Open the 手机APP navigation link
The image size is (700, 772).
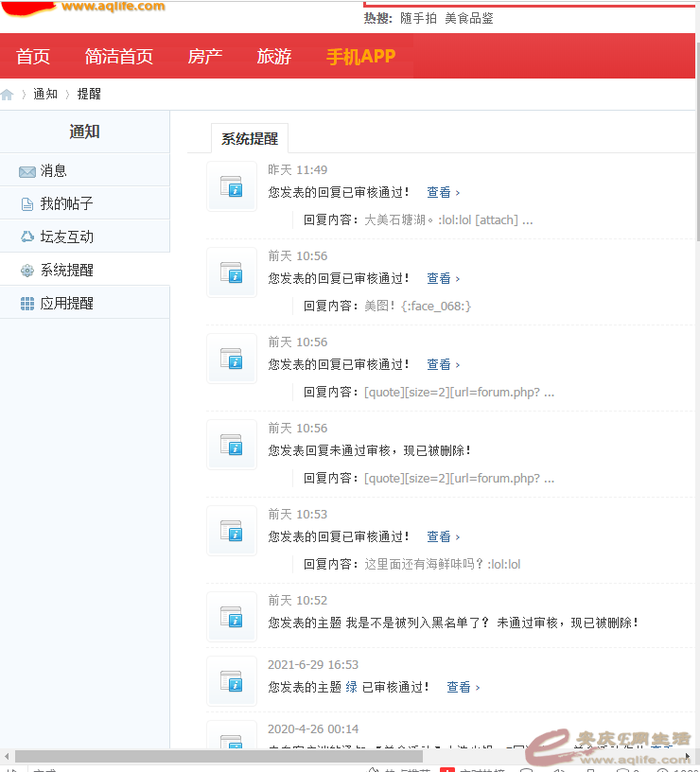pos(360,57)
